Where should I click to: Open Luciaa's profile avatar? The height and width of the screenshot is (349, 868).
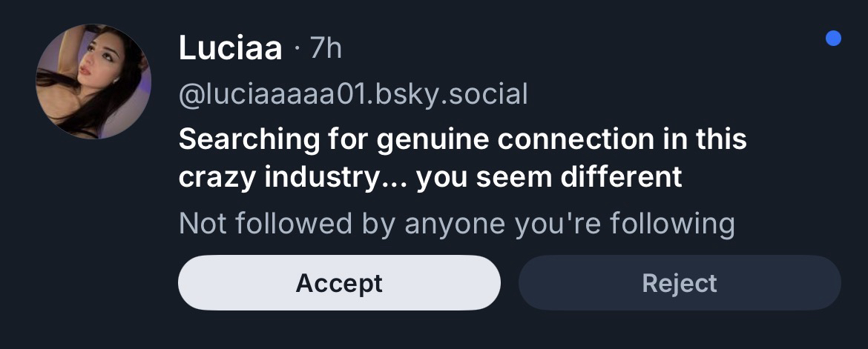(x=93, y=82)
